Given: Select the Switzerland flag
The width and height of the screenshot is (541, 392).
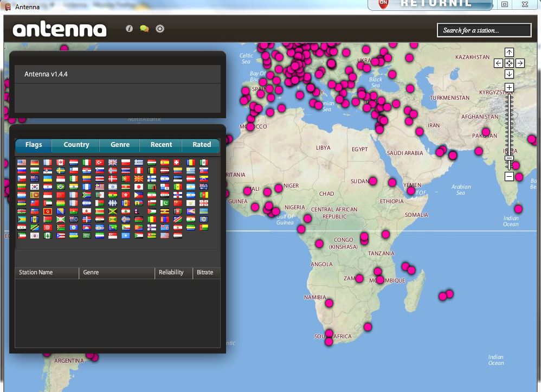Looking at the screenshot, I should click(x=176, y=162).
